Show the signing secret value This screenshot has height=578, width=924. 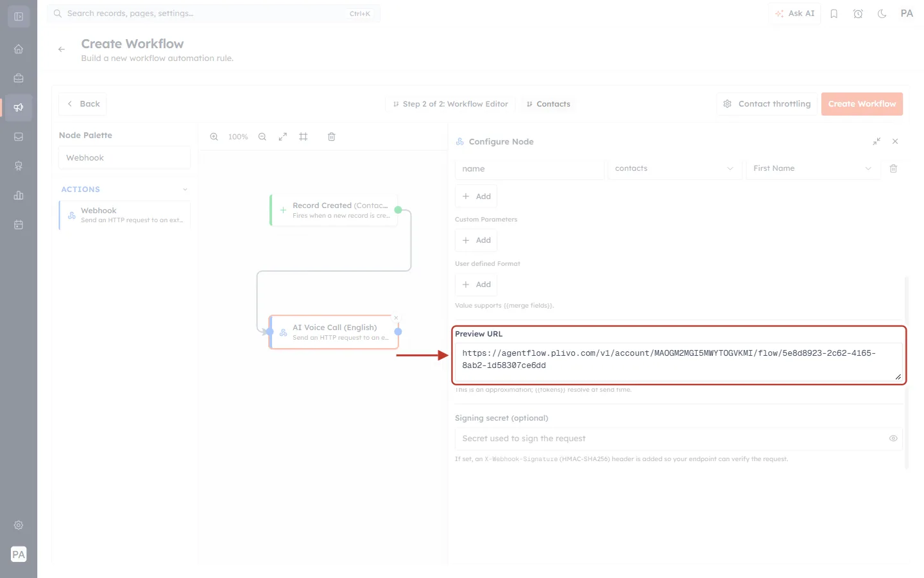[893, 439]
